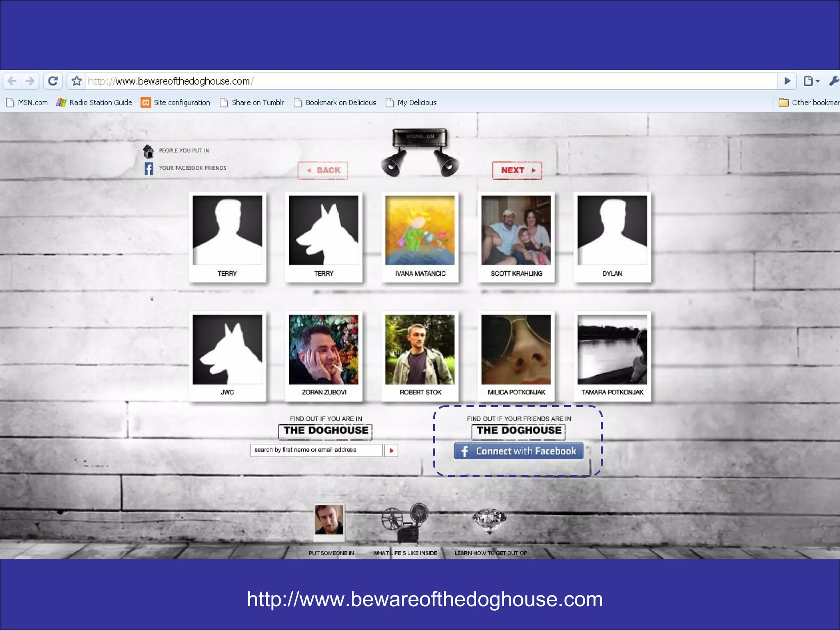Click the search by name or email field
This screenshot has height=630, width=840.
point(316,450)
